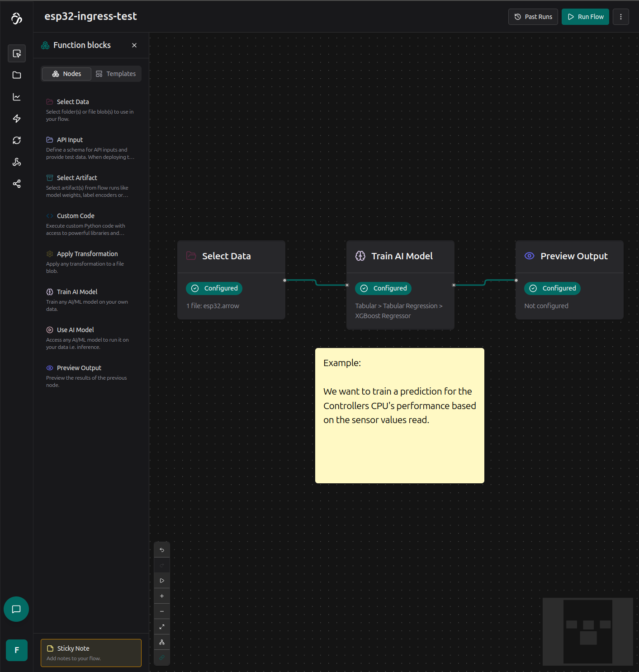The image size is (639, 672).
Task: Zoom in with the plus button
Action: point(162,596)
